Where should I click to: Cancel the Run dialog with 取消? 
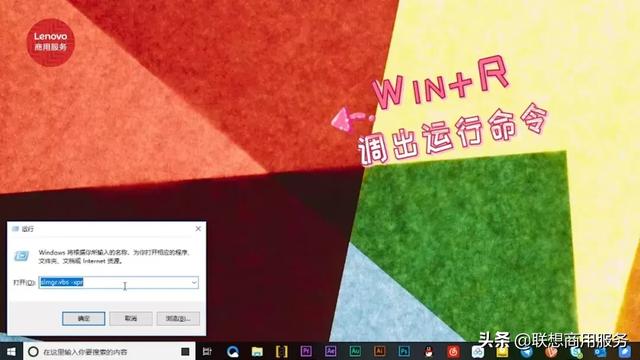coord(131,318)
